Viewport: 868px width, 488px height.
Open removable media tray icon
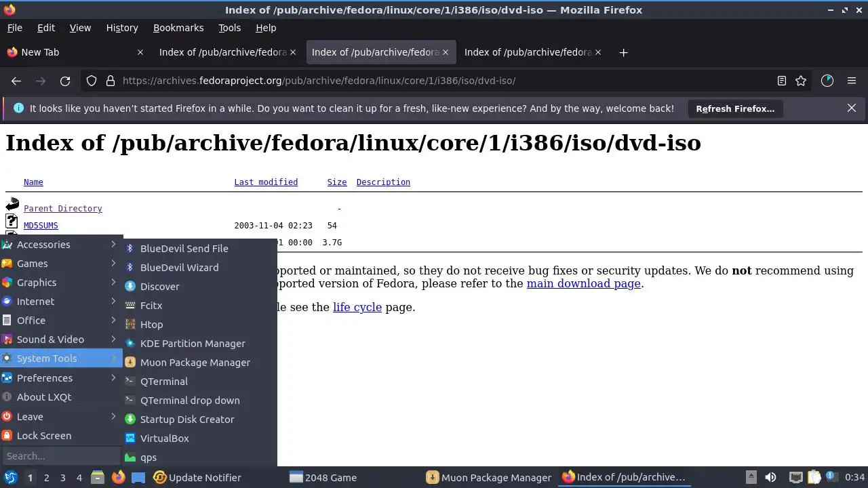(x=751, y=477)
